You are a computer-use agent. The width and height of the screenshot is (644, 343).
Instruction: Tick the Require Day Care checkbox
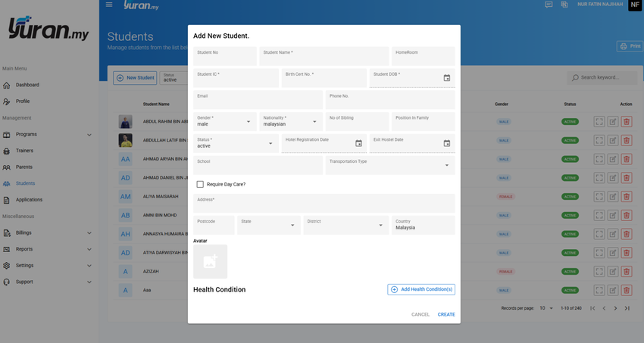tap(200, 185)
